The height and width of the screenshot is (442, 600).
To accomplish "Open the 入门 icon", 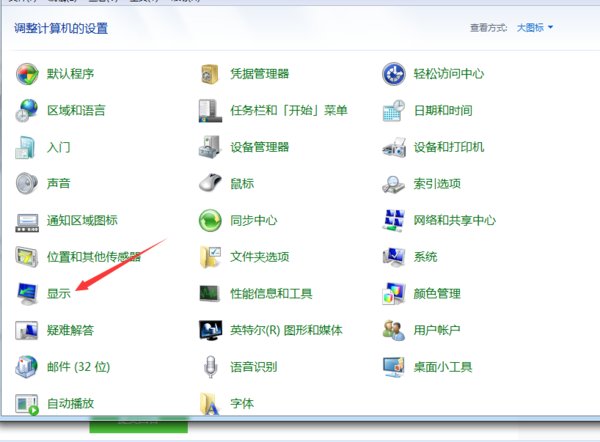I will (26, 147).
